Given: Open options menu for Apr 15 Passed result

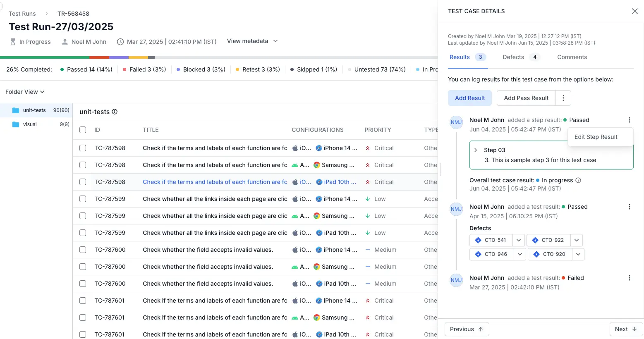Looking at the screenshot, I should click(629, 207).
